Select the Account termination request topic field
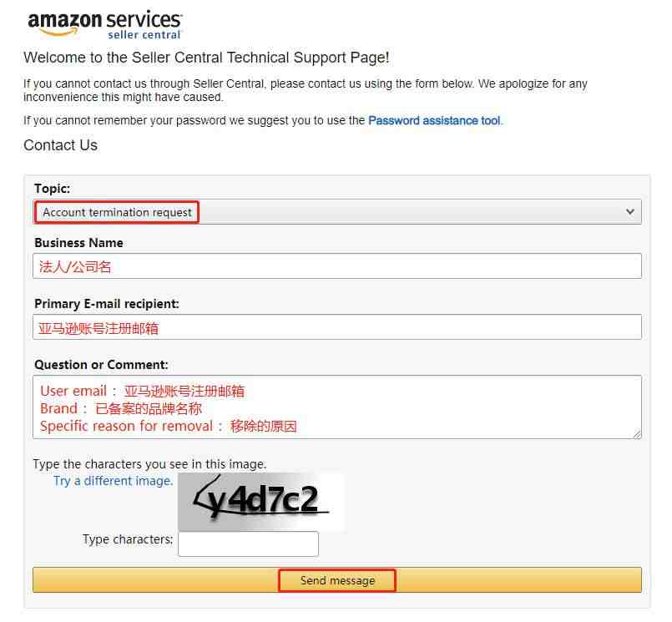 [337, 212]
